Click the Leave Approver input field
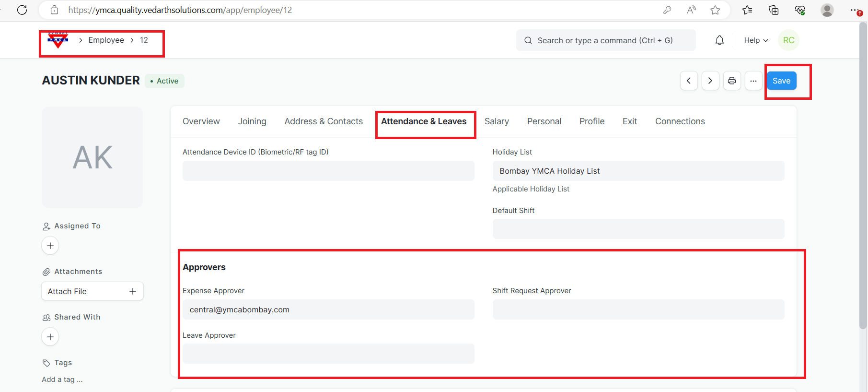The image size is (868, 392). click(x=328, y=354)
